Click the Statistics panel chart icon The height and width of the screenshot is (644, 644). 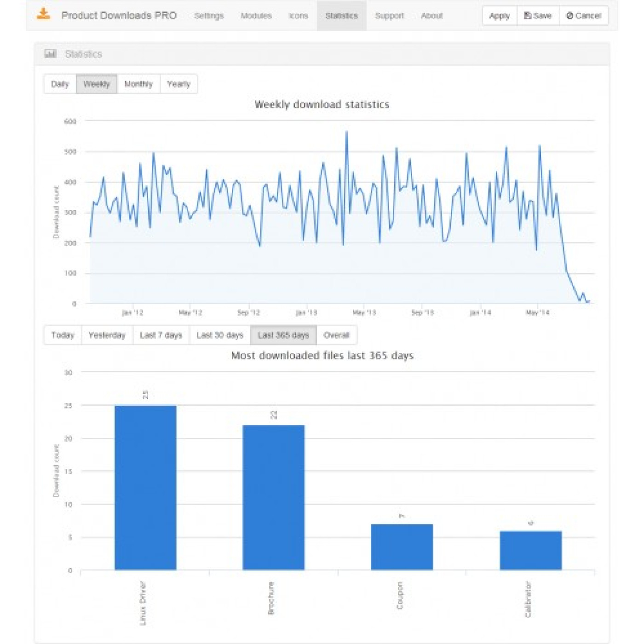[x=50, y=54]
